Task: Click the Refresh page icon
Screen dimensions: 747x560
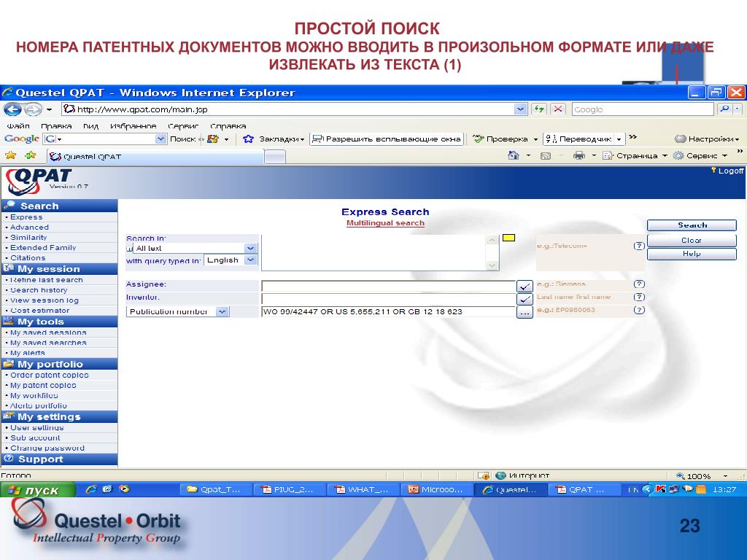Action: click(539, 109)
